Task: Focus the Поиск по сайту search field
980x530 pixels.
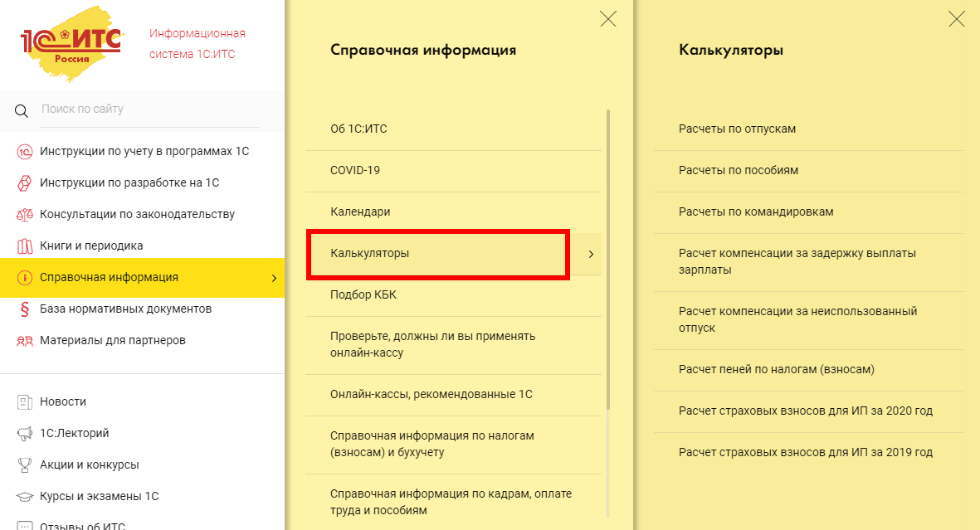Action: pyautogui.click(x=150, y=109)
